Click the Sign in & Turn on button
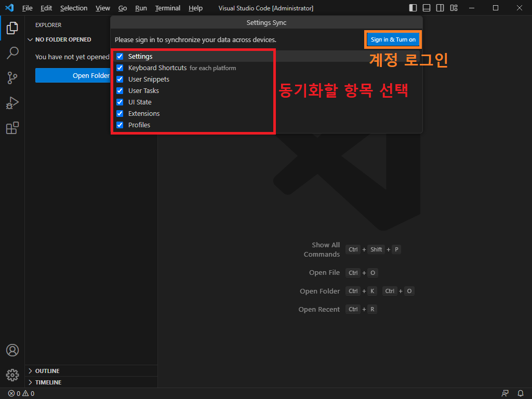Viewport: 532px width, 399px height. click(393, 39)
